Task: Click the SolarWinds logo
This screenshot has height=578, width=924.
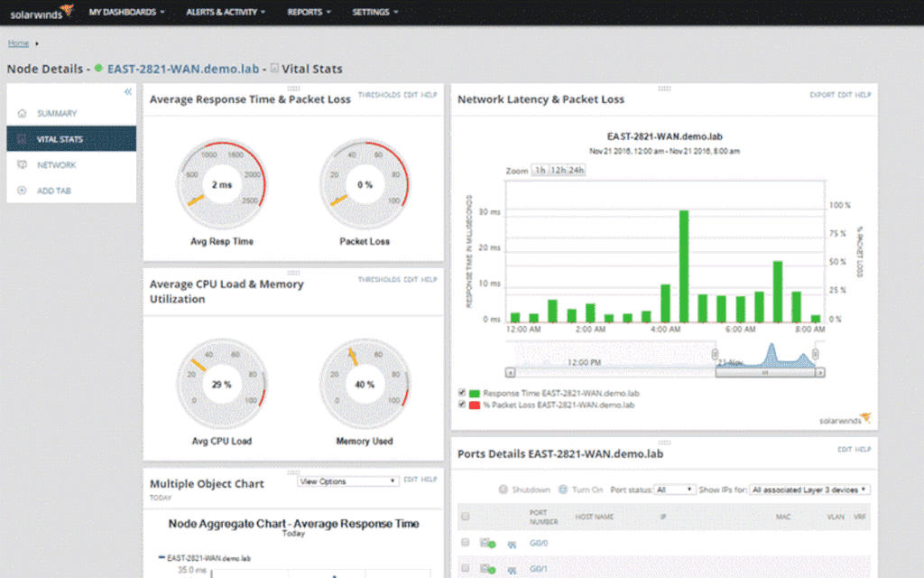Action: (42, 12)
